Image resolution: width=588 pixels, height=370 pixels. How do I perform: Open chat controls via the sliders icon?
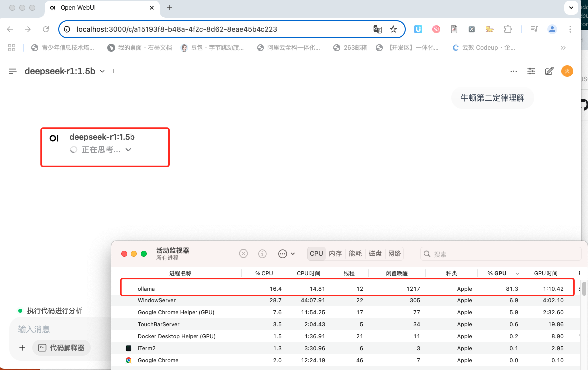(x=531, y=71)
